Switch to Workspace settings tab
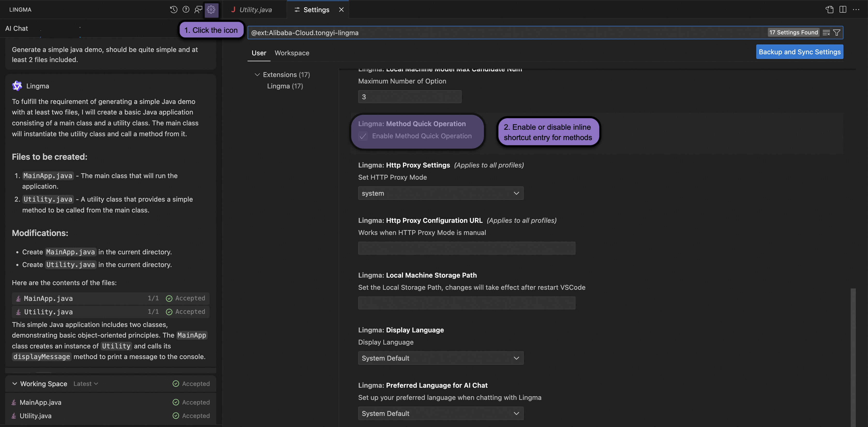Viewport: 868px width, 427px height. [292, 53]
